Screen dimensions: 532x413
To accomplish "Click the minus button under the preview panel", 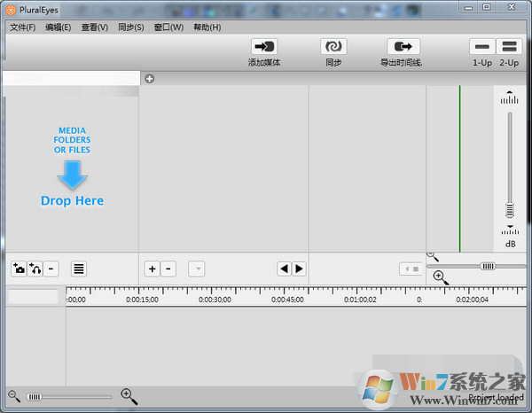I will pos(168,269).
